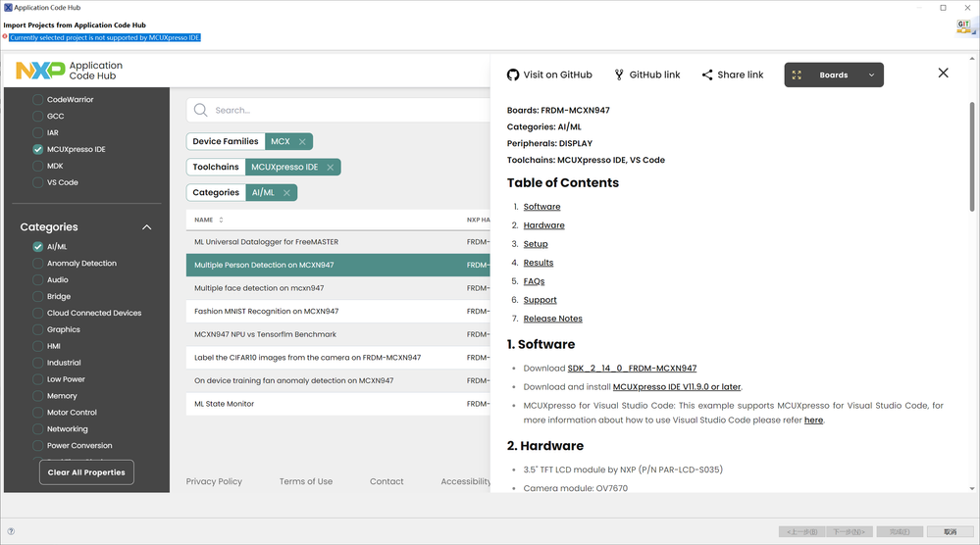This screenshot has height=545, width=980.
Task: Click the search magnifier icon
Action: [x=200, y=111]
